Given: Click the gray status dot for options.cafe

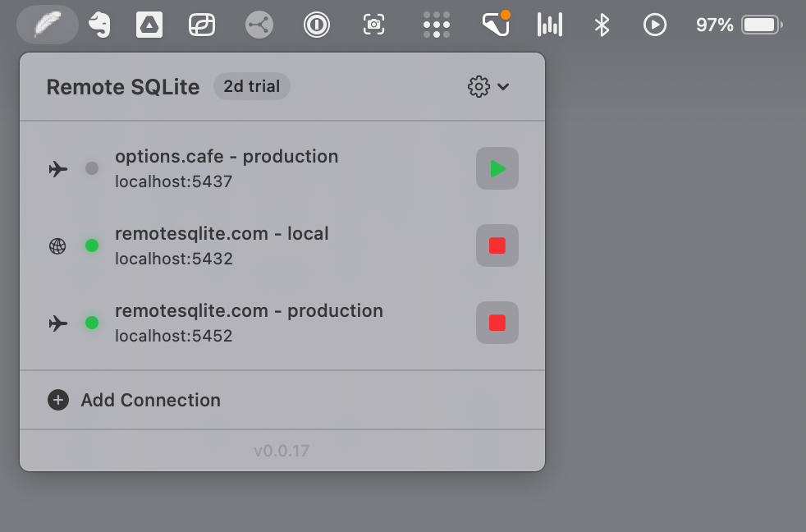Looking at the screenshot, I should point(92,168).
